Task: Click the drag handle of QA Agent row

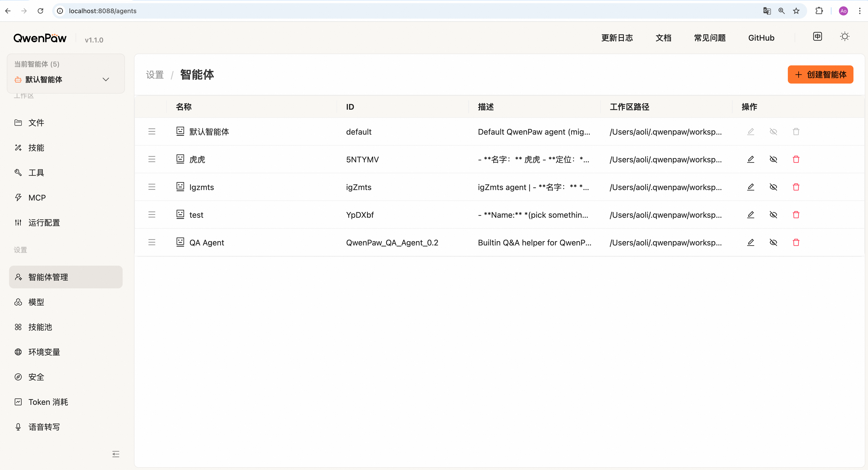Action: [152, 242]
